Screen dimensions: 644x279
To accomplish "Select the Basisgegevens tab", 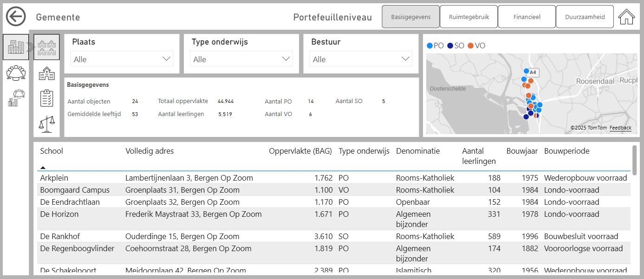I will point(410,17).
